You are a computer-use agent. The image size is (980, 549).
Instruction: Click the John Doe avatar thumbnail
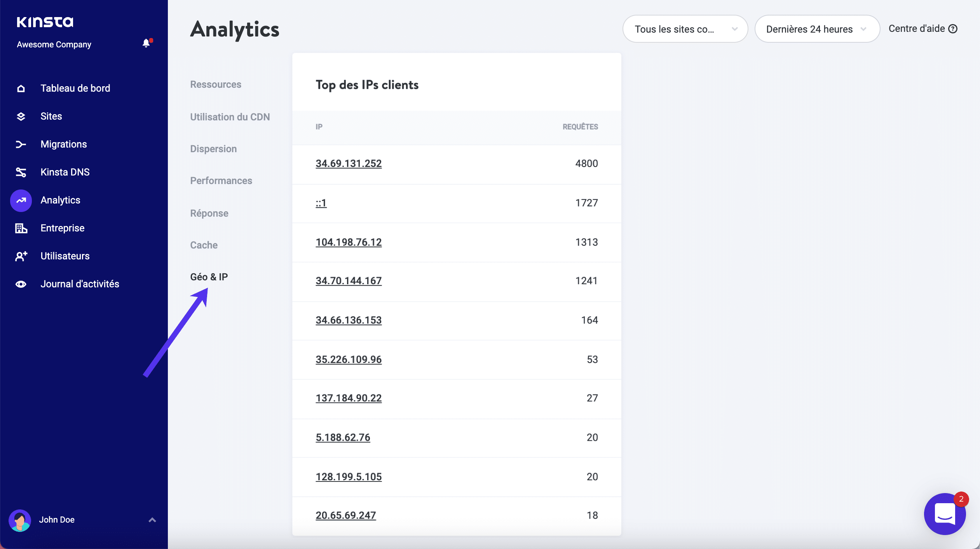[x=20, y=520]
